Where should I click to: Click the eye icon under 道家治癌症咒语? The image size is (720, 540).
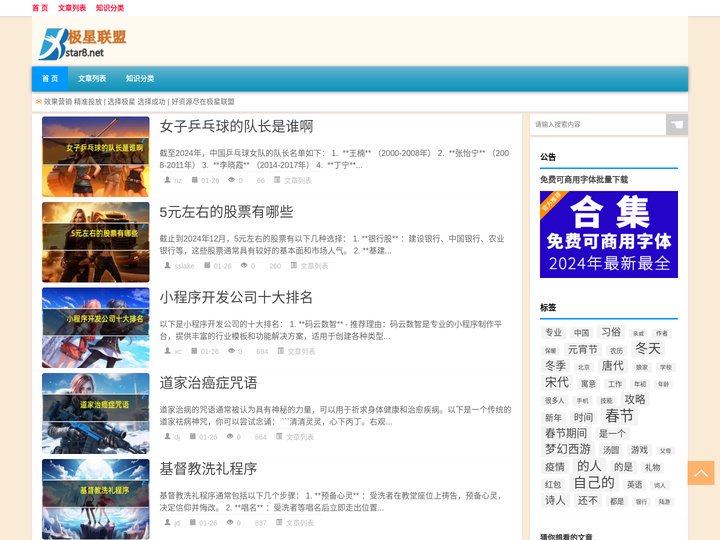click(230, 436)
